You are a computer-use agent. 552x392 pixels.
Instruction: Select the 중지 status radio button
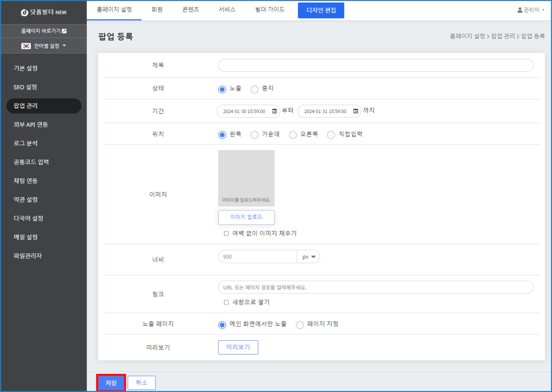coord(255,89)
